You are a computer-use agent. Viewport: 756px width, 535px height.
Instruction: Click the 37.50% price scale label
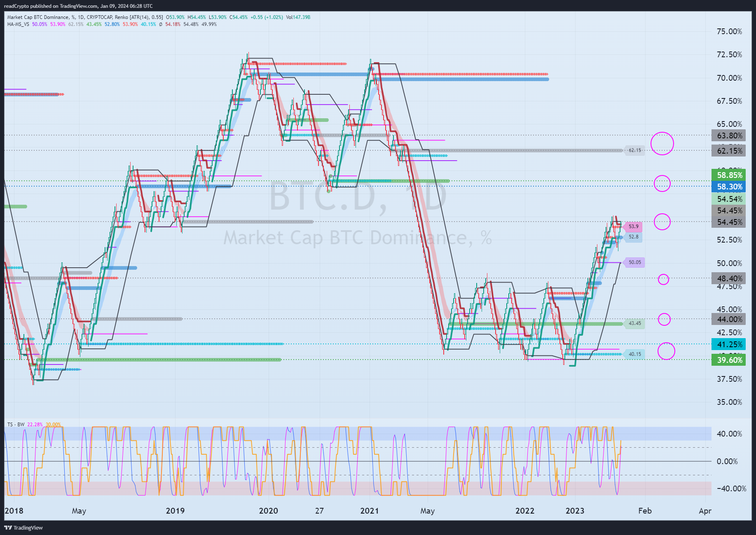click(x=729, y=379)
